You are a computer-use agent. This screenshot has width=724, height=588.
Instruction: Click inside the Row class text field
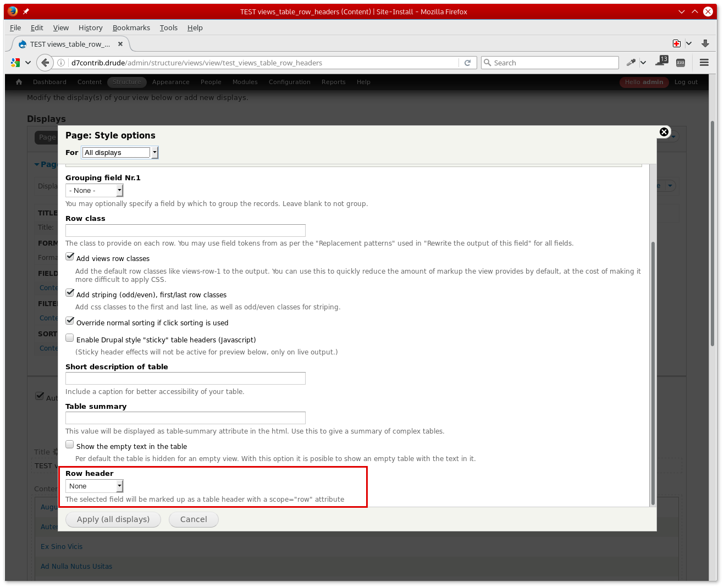coord(185,230)
